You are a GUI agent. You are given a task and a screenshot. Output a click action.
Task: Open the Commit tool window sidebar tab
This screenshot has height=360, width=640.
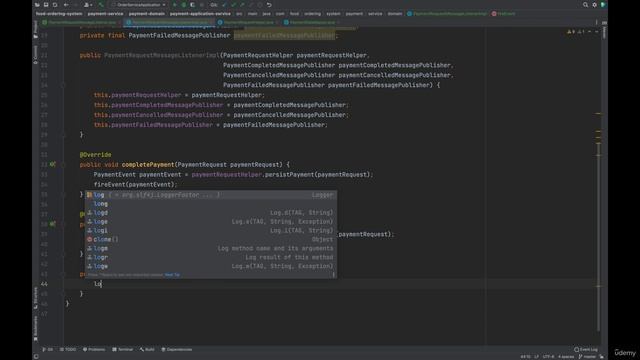[36, 54]
